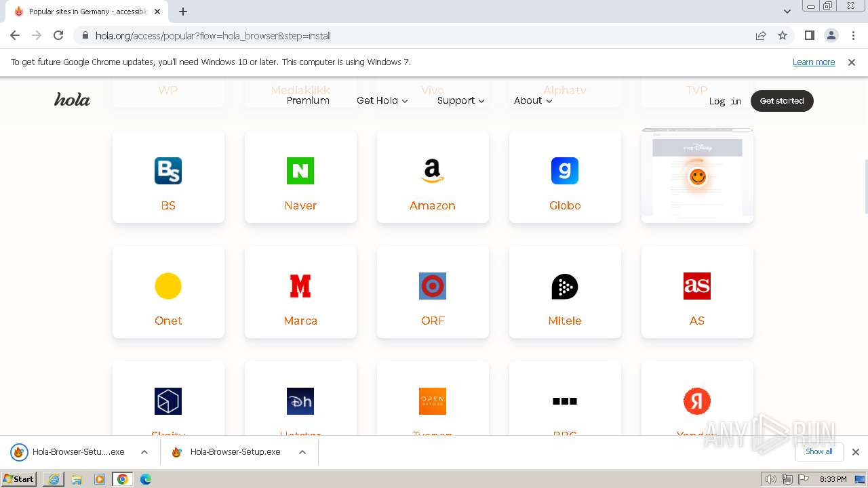Open the AS red logo icon
Viewport: 868px width, 488px height.
[697, 286]
